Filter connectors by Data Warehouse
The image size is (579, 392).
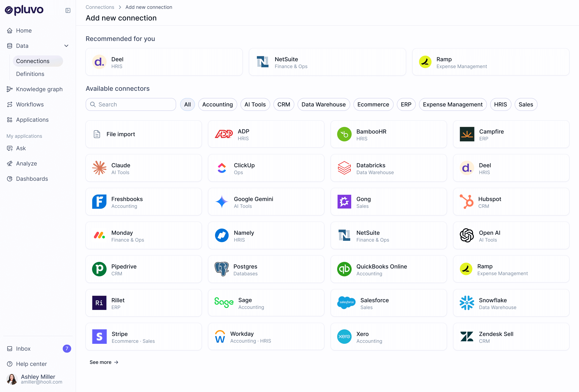point(324,105)
